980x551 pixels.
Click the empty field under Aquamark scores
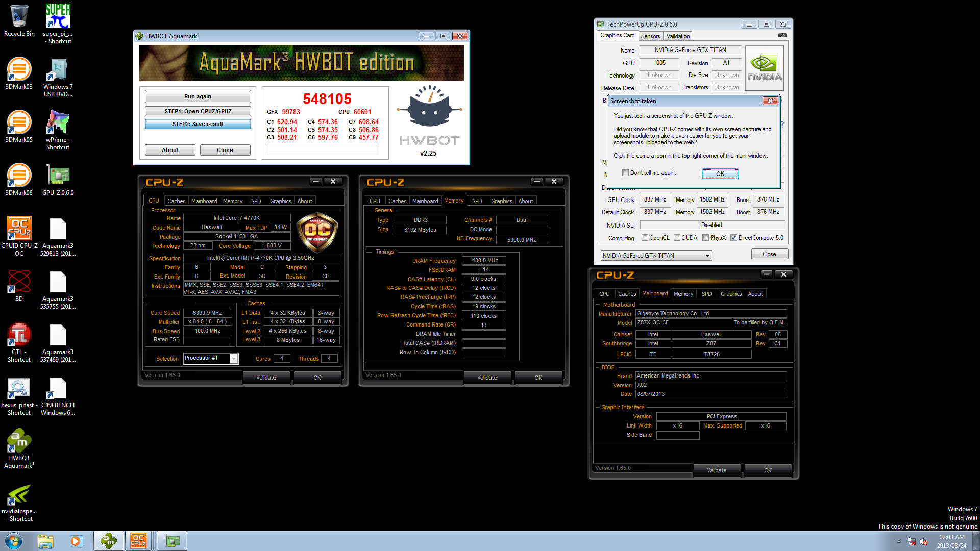click(x=323, y=149)
